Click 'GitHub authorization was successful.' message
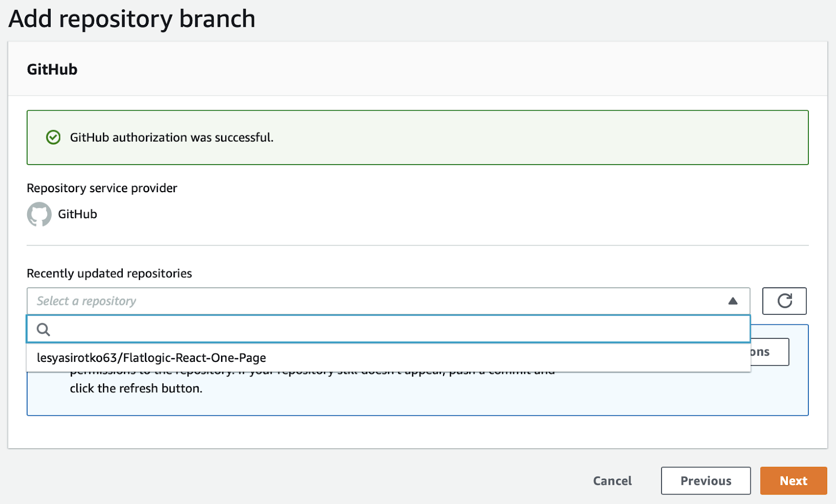Image resolution: width=836 pixels, height=504 pixels. 172,137
